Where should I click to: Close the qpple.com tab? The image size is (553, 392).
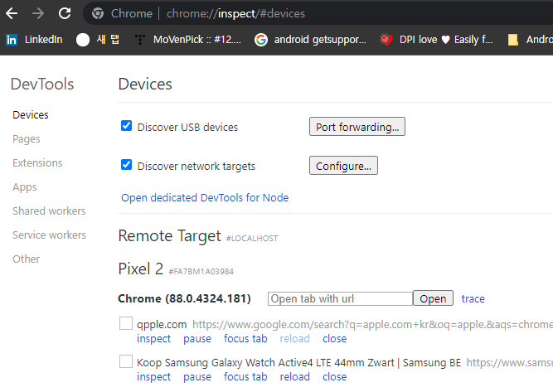(335, 339)
